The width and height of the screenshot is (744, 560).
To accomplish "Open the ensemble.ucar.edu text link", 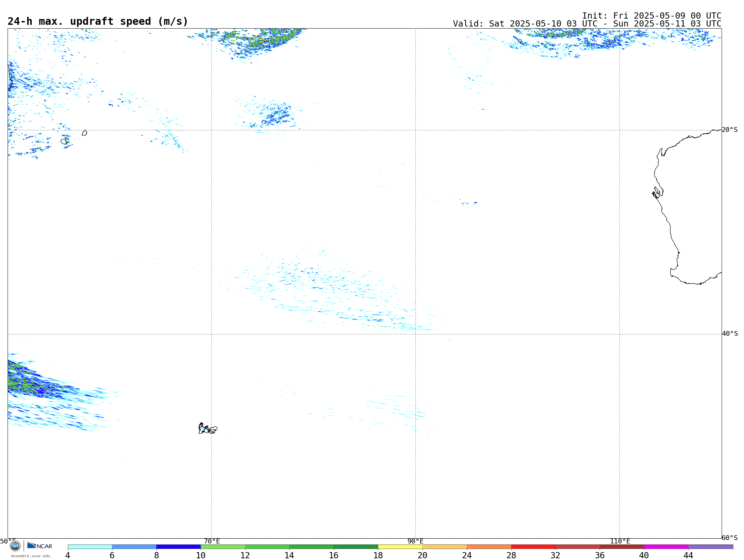I will [31, 556].
